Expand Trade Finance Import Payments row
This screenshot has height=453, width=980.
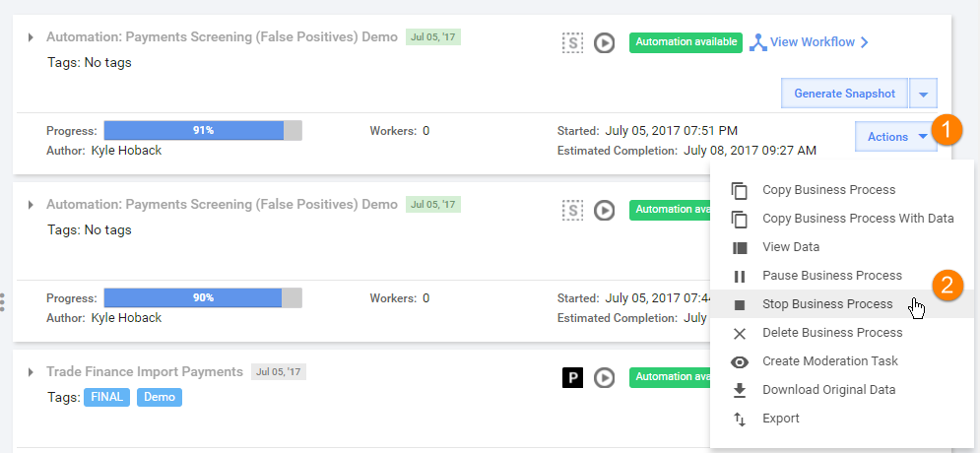pyautogui.click(x=30, y=372)
